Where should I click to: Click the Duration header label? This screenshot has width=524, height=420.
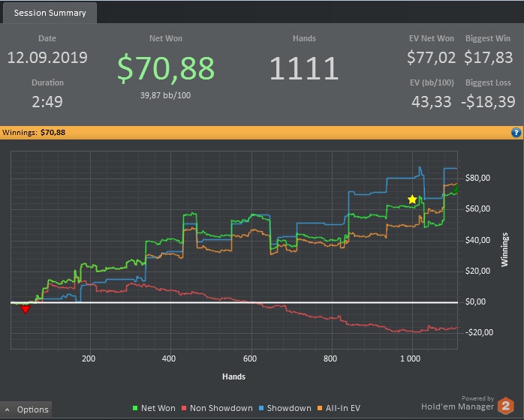(47, 82)
